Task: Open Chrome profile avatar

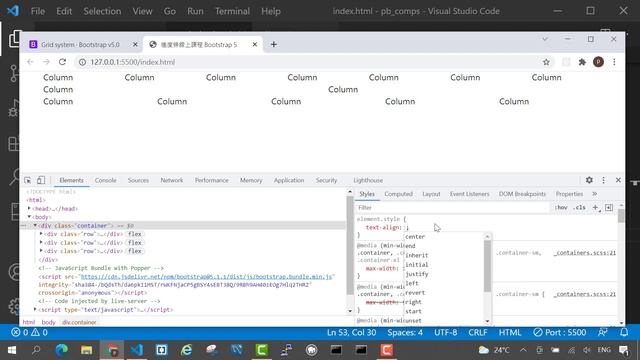Action: 598,62
